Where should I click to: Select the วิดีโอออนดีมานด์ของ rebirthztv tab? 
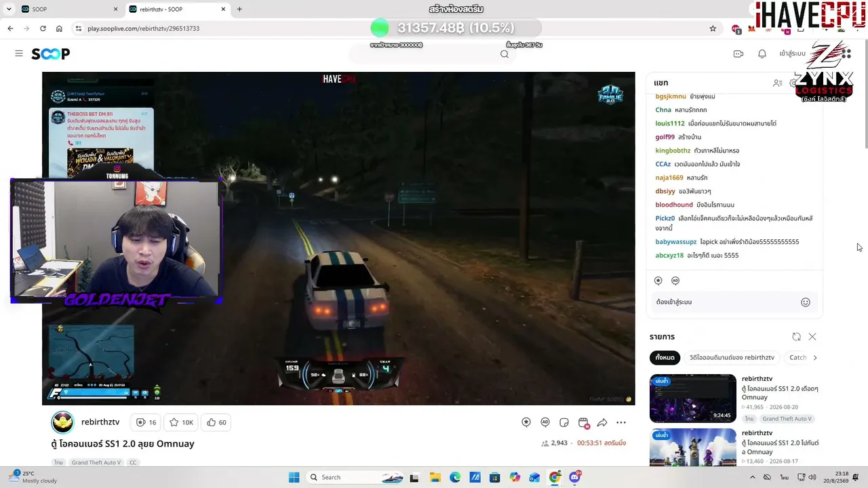(732, 357)
